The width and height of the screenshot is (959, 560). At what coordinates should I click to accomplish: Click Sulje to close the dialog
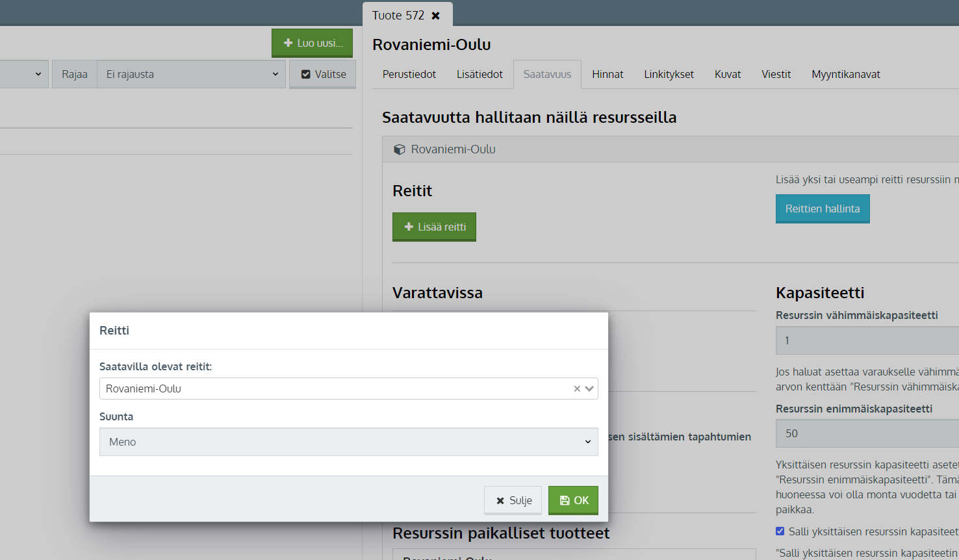click(x=513, y=500)
